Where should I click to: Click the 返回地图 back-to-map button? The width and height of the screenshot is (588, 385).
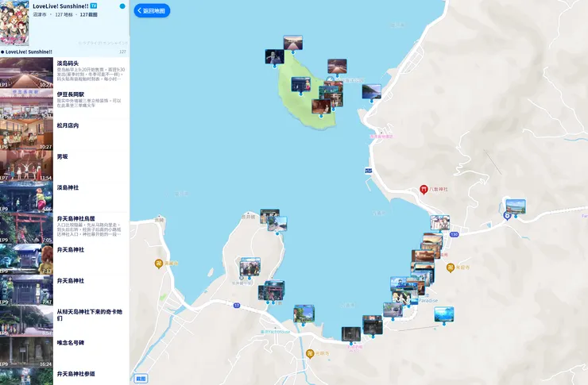tap(152, 11)
